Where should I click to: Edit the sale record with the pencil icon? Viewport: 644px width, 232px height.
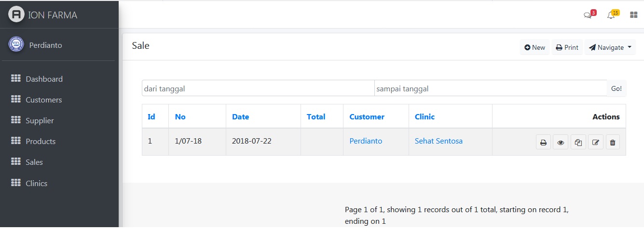click(x=596, y=143)
